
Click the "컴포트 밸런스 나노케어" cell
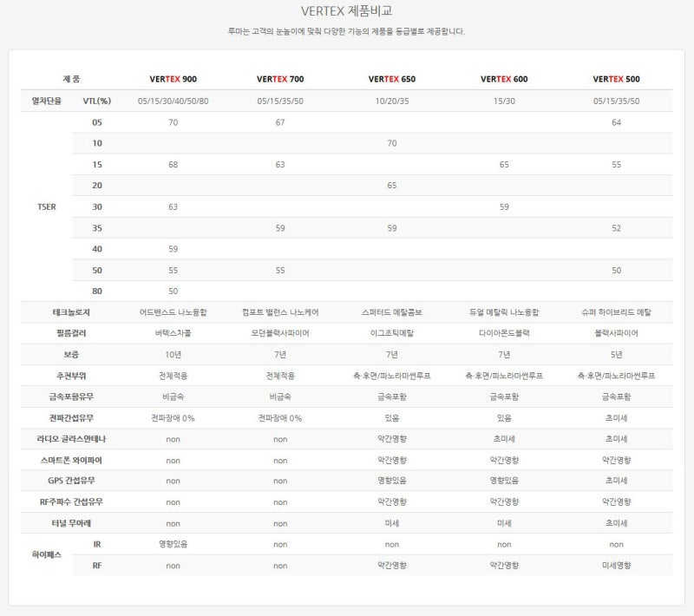coord(280,312)
